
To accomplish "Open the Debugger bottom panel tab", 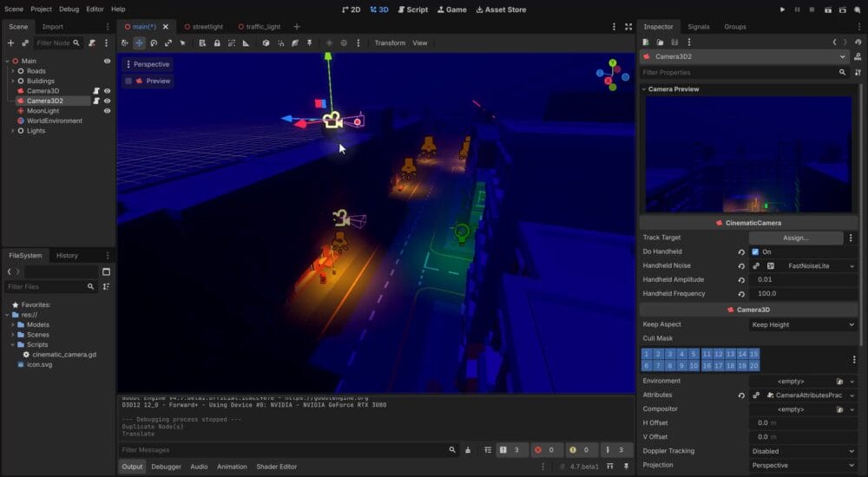I will pyautogui.click(x=166, y=467).
